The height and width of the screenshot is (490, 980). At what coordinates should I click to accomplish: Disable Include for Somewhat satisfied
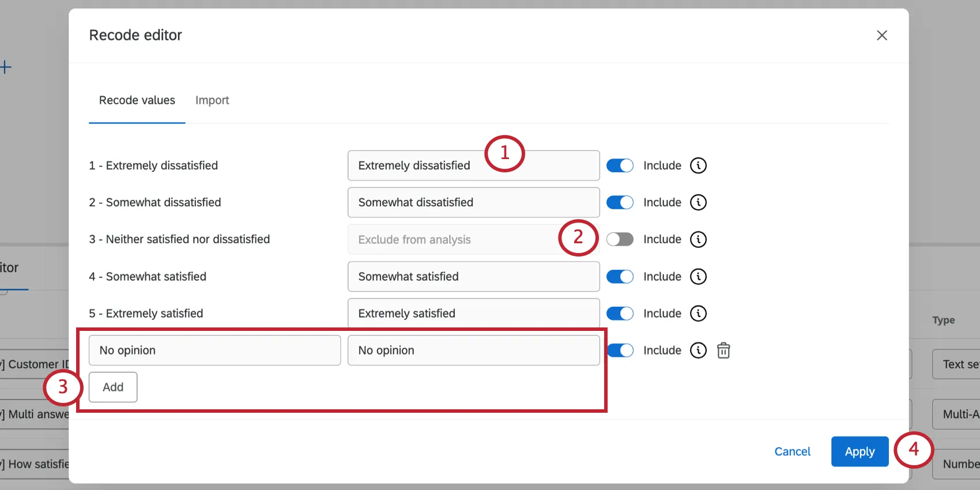coord(620,277)
